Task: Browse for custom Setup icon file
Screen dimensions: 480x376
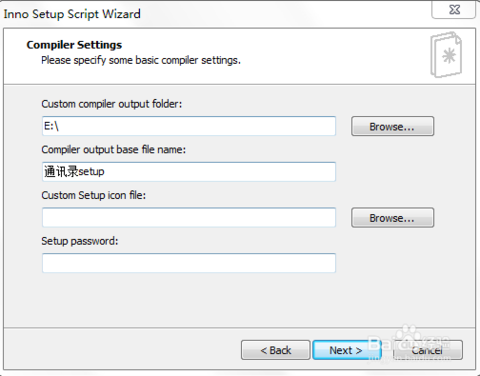Action: (x=392, y=218)
